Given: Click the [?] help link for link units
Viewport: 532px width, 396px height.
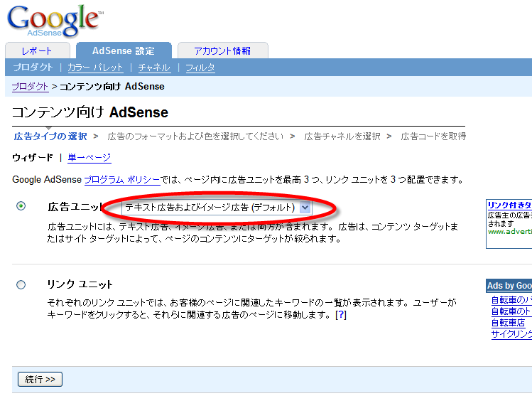Looking at the screenshot, I should (x=341, y=315).
